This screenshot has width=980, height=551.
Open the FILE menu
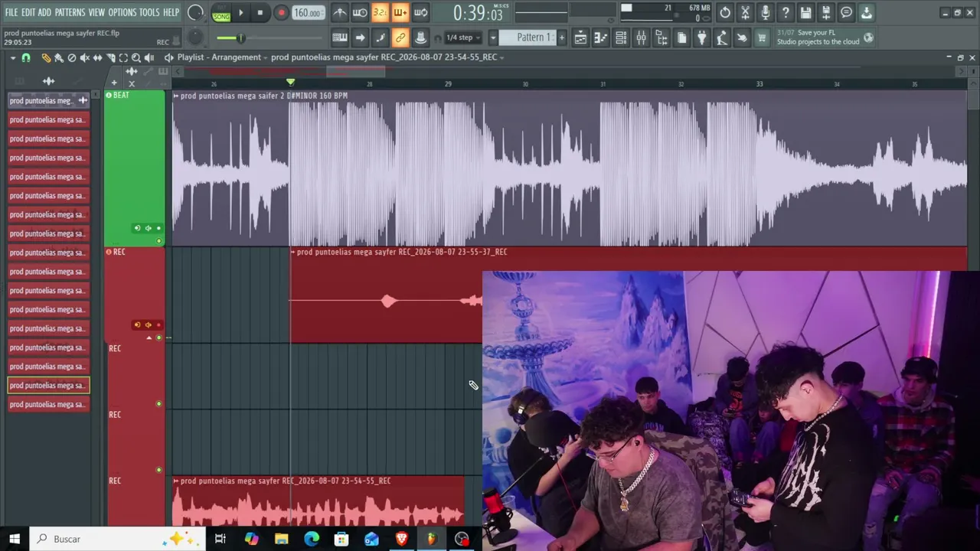point(11,12)
